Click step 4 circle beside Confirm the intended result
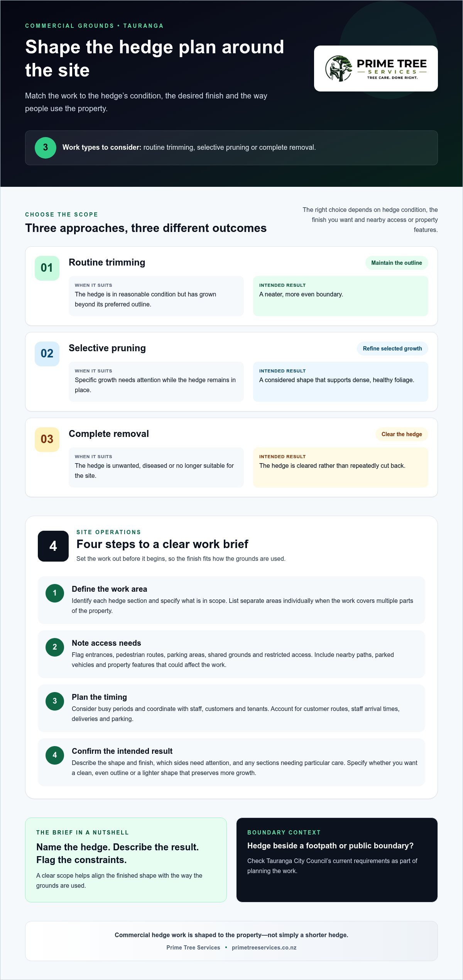 tap(55, 755)
